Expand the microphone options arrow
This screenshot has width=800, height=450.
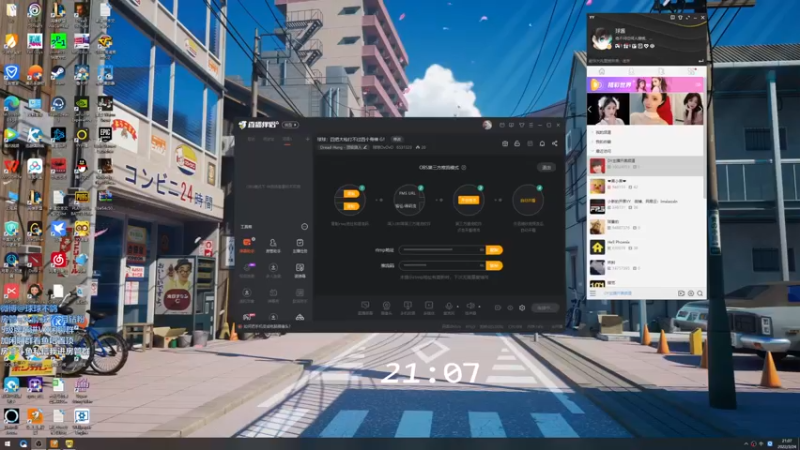pos(457,307)
